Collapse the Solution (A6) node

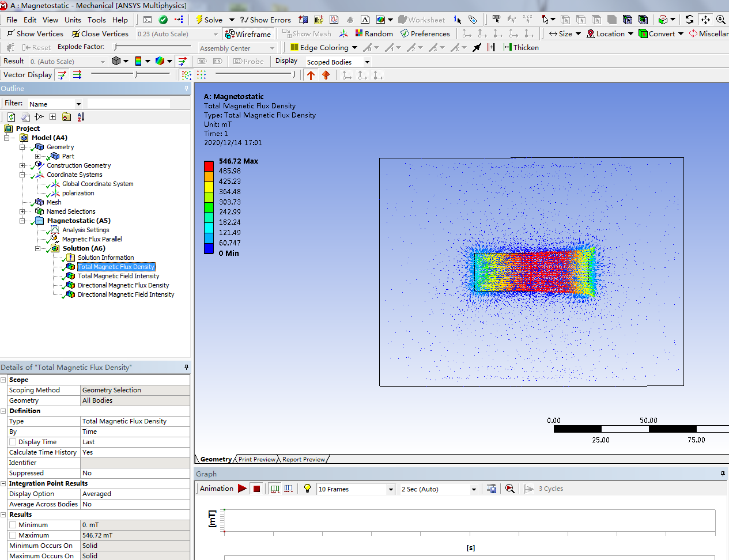tap(37, 248)
